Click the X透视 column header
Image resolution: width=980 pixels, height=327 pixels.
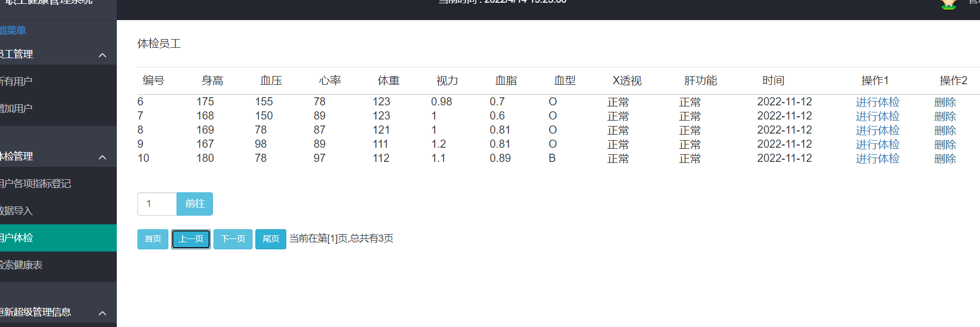(627, 80)
